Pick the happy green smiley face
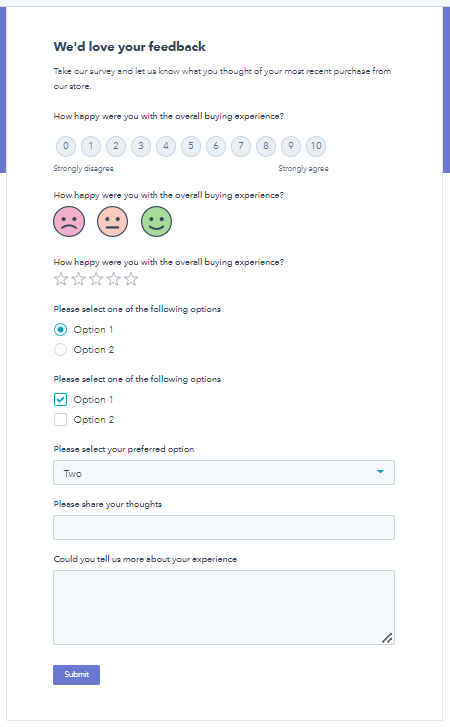 point(156,222)
